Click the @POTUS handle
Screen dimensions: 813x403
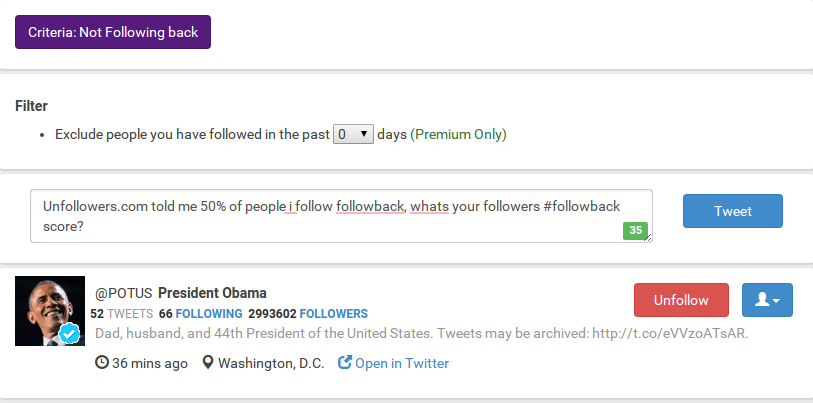point(123,293)
